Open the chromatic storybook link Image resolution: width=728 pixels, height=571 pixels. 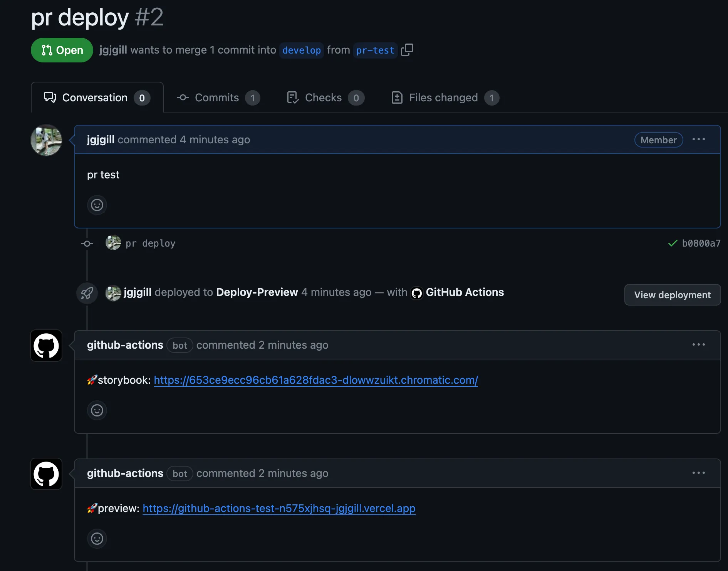315,380
